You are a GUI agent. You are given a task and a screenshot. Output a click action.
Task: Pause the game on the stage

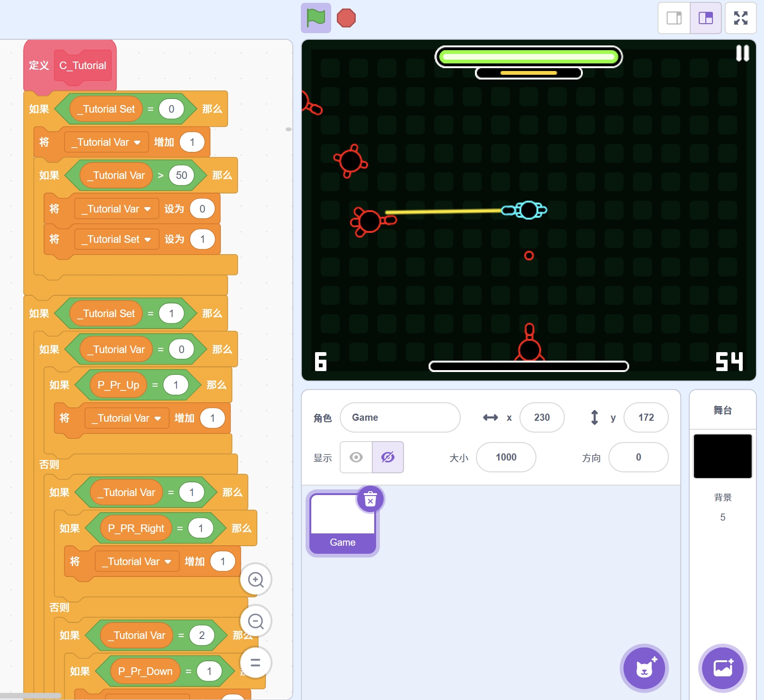742,53
